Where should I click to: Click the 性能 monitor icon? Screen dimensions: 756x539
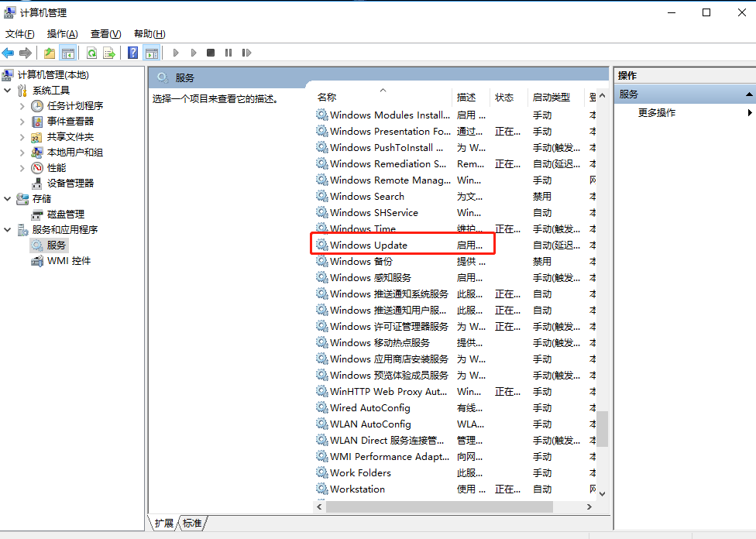(37, 168)
